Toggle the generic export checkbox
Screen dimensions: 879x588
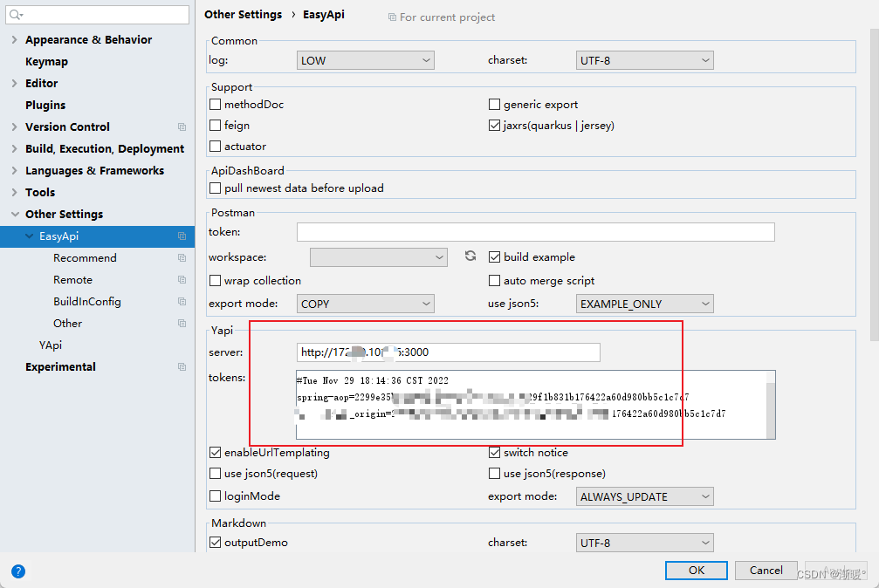click(x=494, y=105)
